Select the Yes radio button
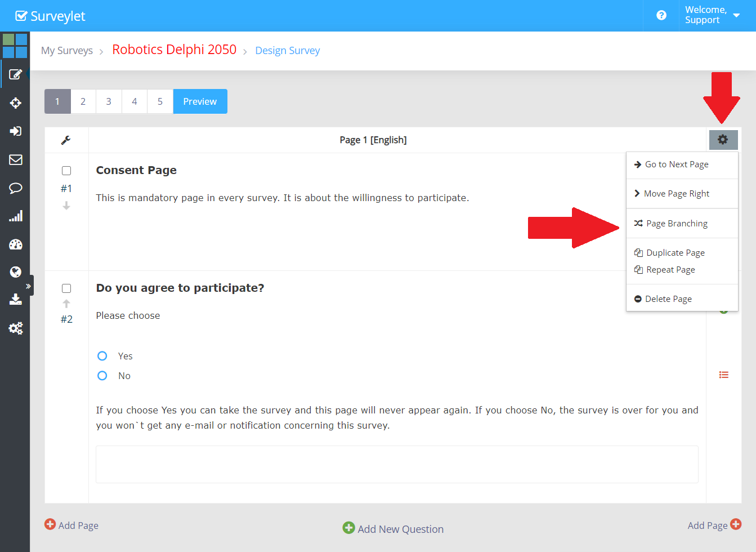Image resolution: width=756 pixels, height=552 pixels. (102, 356)
